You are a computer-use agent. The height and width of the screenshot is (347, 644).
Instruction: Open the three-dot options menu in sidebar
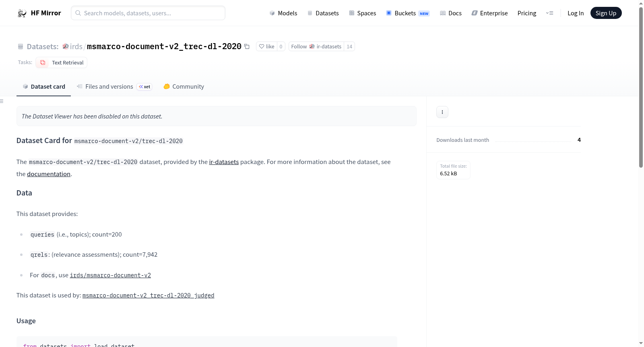442,112
